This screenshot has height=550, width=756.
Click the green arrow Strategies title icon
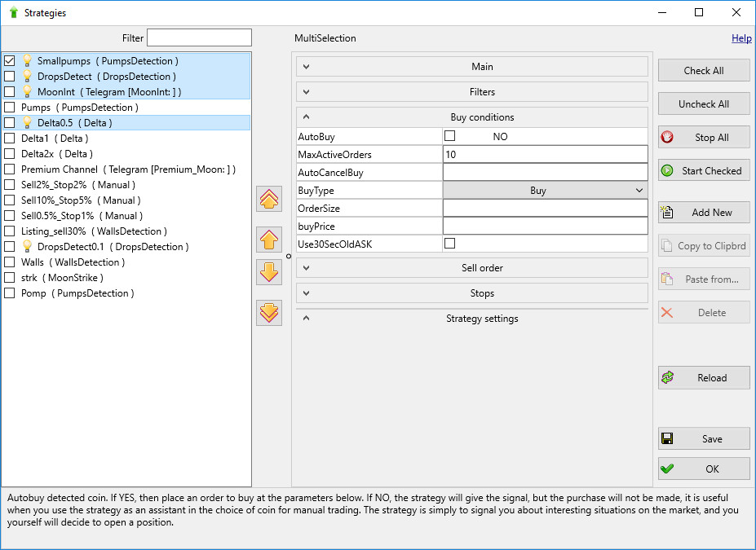(14, 12)
